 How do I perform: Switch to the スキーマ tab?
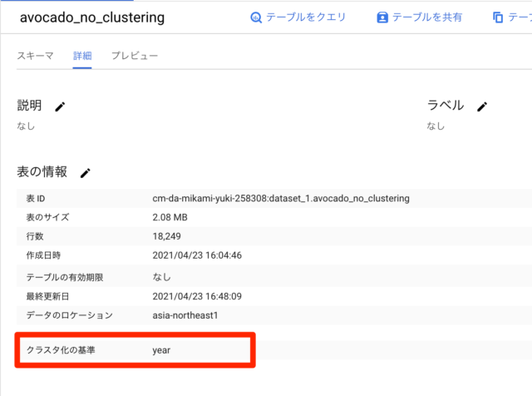coord(35,56)
